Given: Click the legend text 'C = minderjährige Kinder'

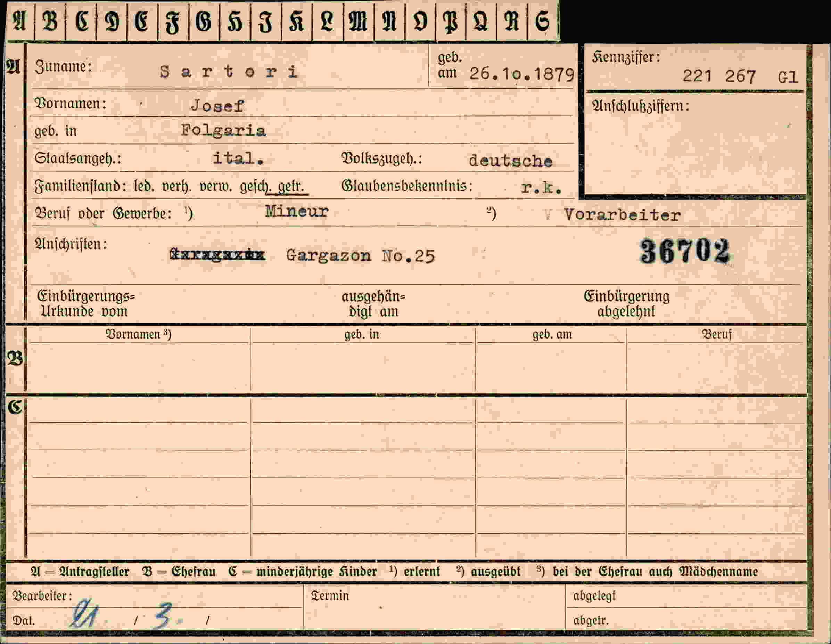Looking at the screenshot, I should pos(303,572).
